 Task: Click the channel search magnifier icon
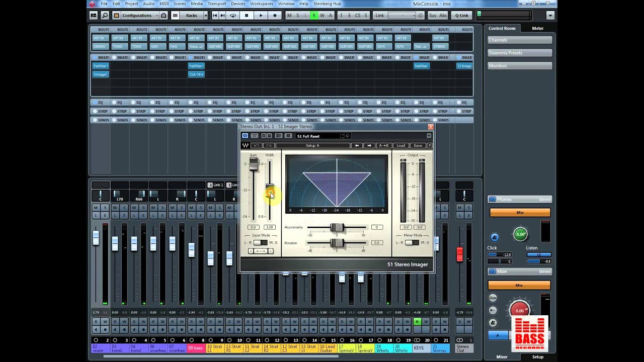(x=105, y=16)
